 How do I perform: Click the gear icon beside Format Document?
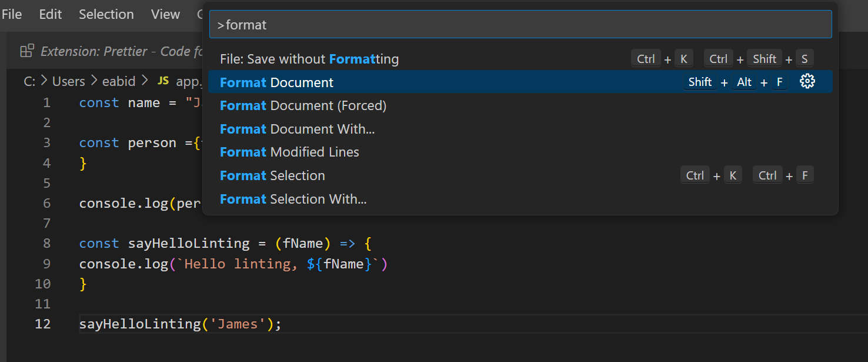pos(807,82)
